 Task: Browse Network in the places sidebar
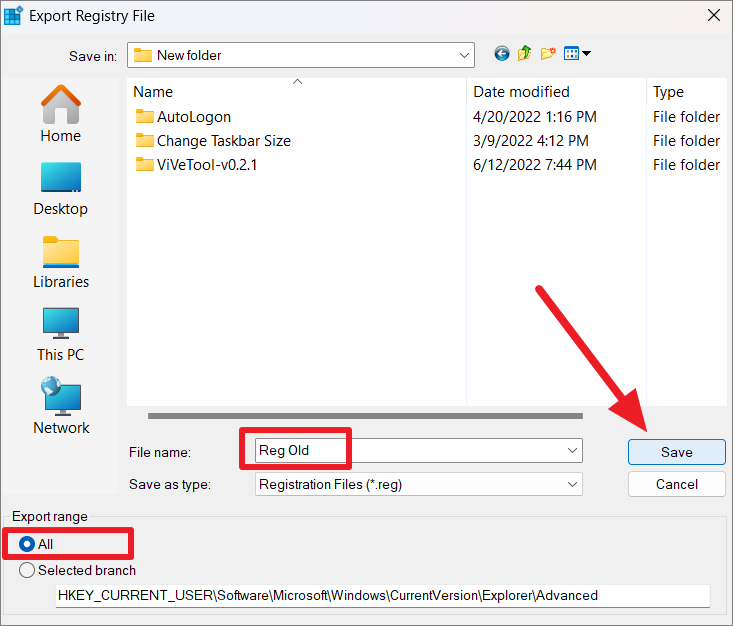(61, 406)
